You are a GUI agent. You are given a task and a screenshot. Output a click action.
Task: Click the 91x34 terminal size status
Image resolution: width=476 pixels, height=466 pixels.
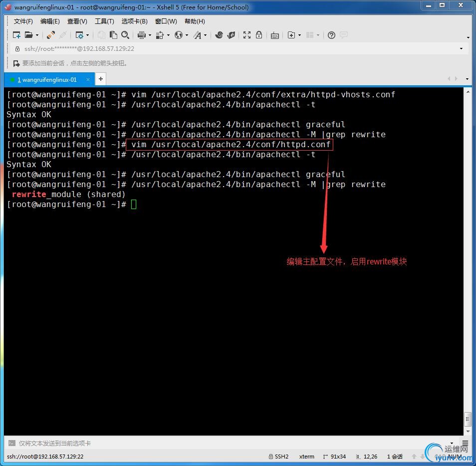tap(334, 457)
